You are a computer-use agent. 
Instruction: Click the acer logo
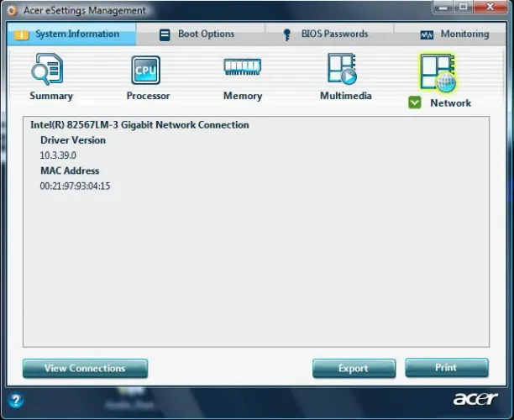475,399
